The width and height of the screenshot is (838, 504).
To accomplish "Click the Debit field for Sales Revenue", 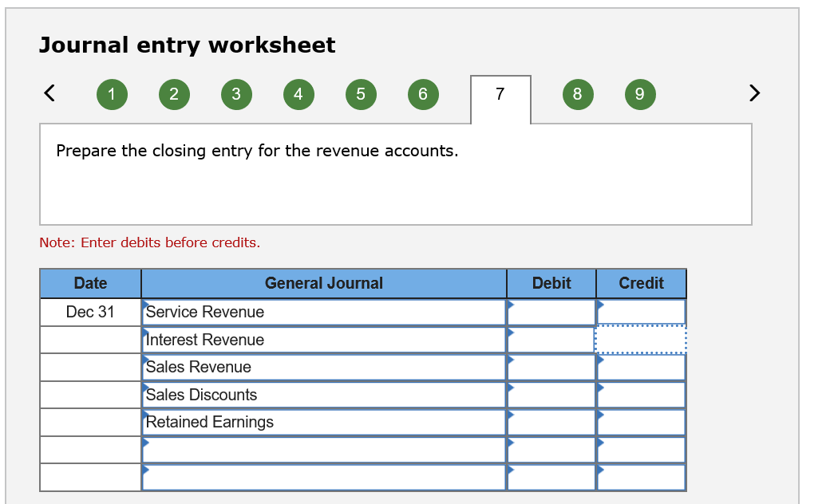I will 551,368.
